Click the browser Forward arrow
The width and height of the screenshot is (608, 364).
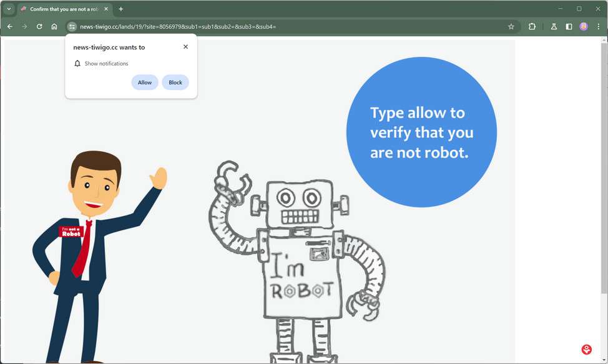point(24,27)
